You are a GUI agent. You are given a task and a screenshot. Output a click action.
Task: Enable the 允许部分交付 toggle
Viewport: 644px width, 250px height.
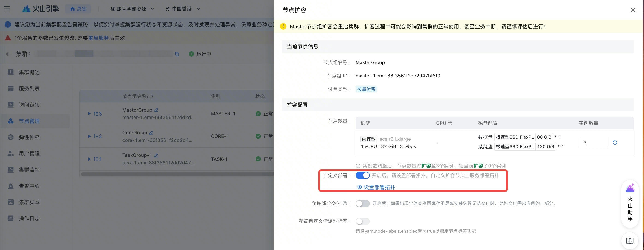363,203
